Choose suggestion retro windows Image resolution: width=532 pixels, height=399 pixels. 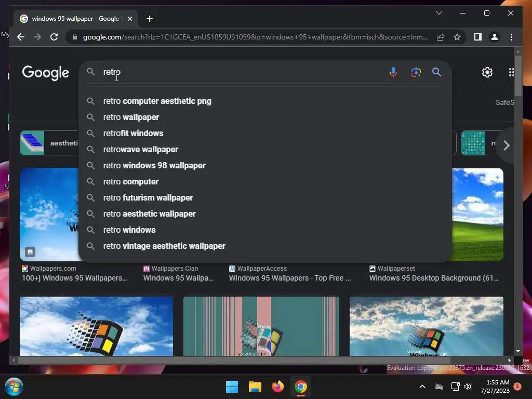pyautogui.click(x=129, y=230)
